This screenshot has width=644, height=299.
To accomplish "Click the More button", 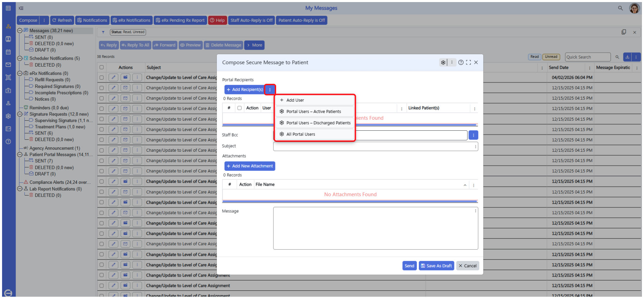I will click(254, 45).
